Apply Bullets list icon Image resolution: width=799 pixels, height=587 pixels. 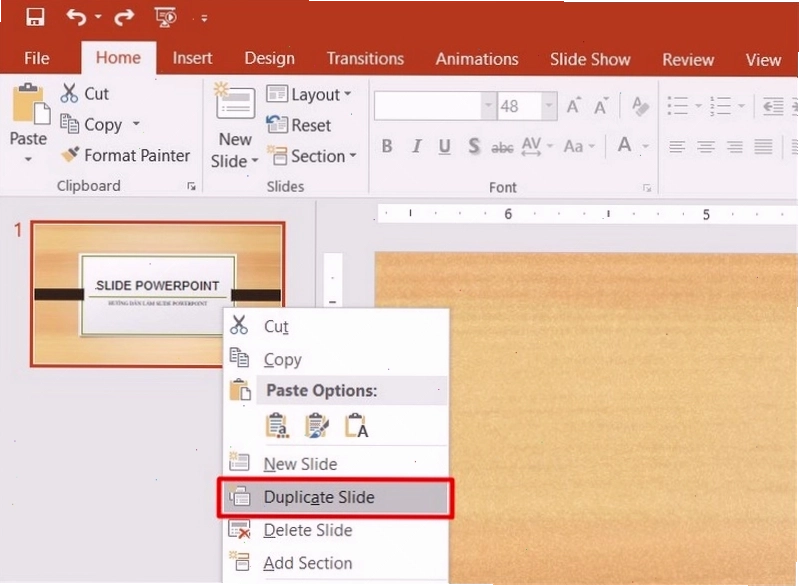(x=678, y=106)
